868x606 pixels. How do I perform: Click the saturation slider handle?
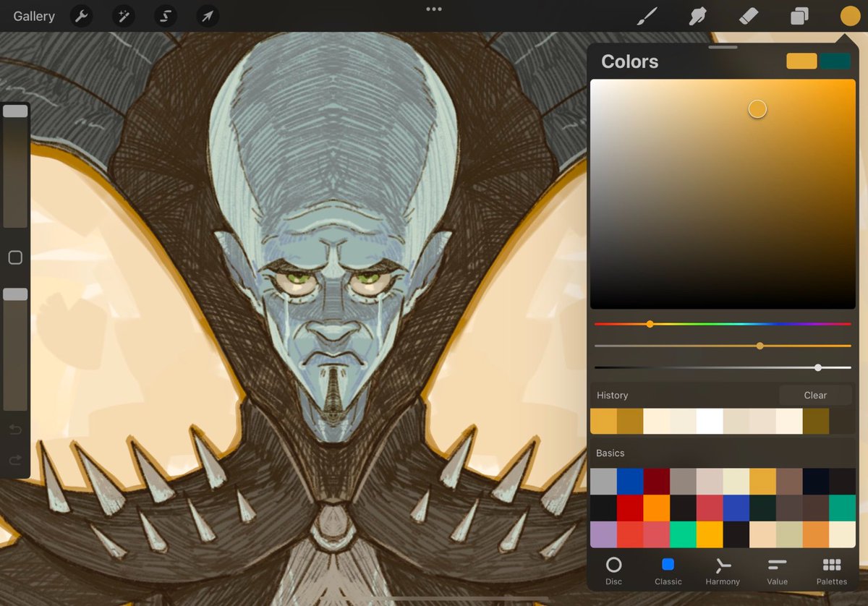(x=759, y=346)
